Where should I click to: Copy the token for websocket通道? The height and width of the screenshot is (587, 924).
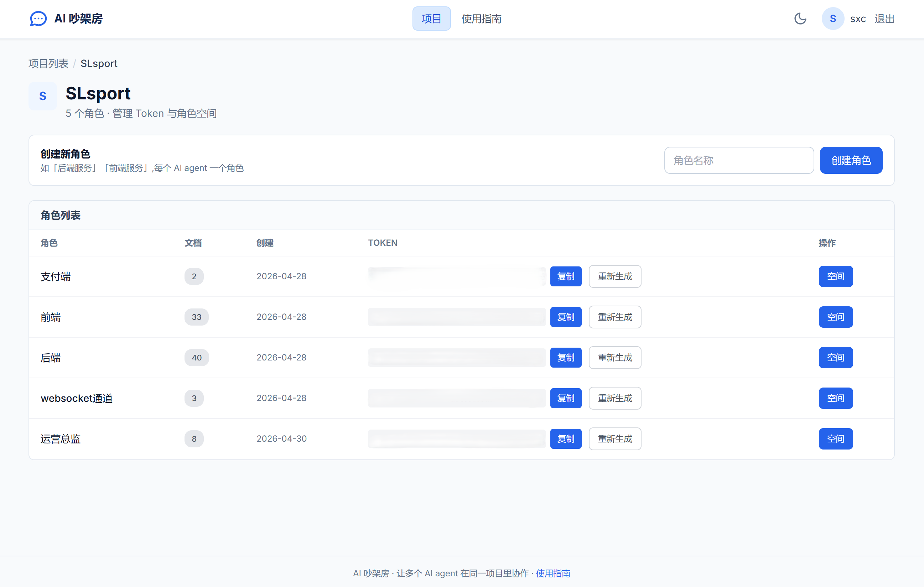[566, 398]
